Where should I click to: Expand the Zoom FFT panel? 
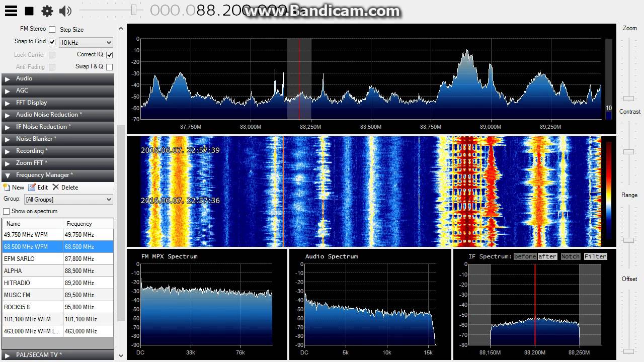click(x=58, y=163)
